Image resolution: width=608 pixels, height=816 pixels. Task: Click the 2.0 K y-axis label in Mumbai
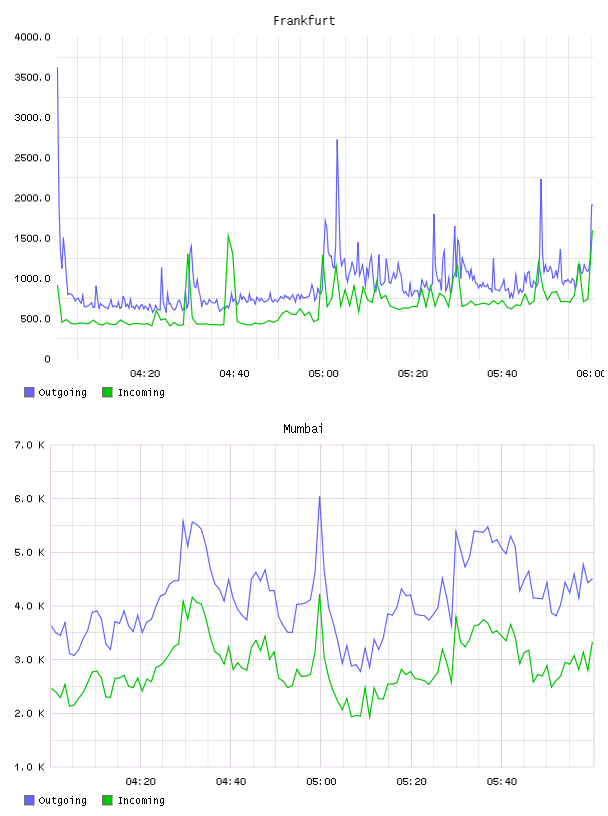[x=30, y=713]
